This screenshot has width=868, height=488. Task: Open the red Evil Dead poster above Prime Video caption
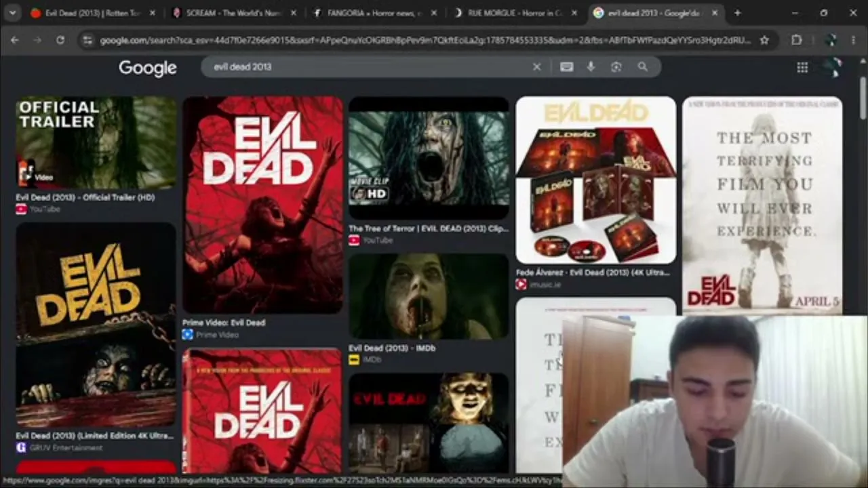tap(262, 205)
